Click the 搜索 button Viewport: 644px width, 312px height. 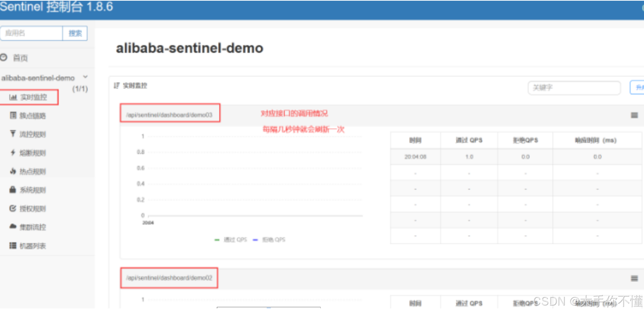(x=75, y=33)
